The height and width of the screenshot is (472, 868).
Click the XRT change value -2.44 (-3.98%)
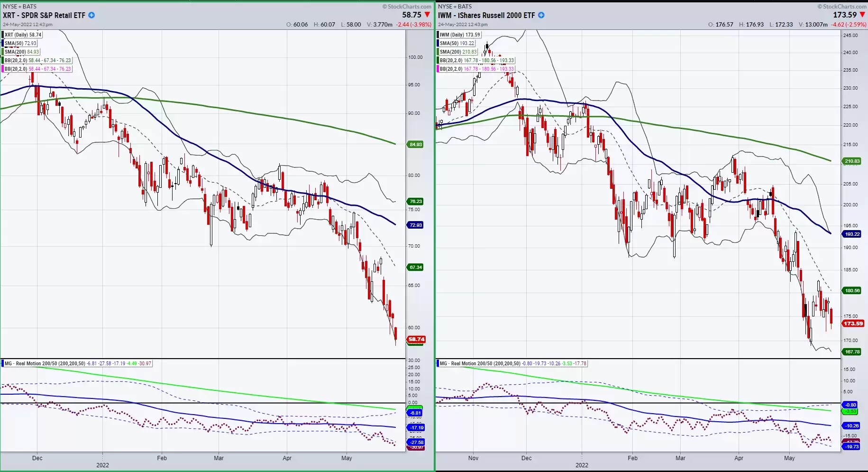(414, 25)
